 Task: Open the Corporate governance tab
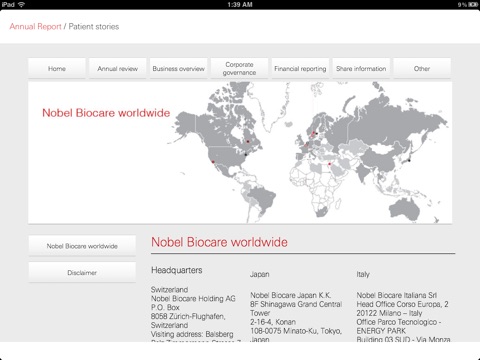(239, 68)
